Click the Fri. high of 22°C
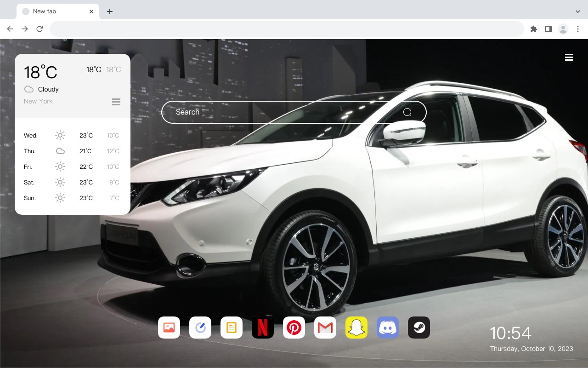The height and width of the screenshot is (368, 588). tap(86, 167)
